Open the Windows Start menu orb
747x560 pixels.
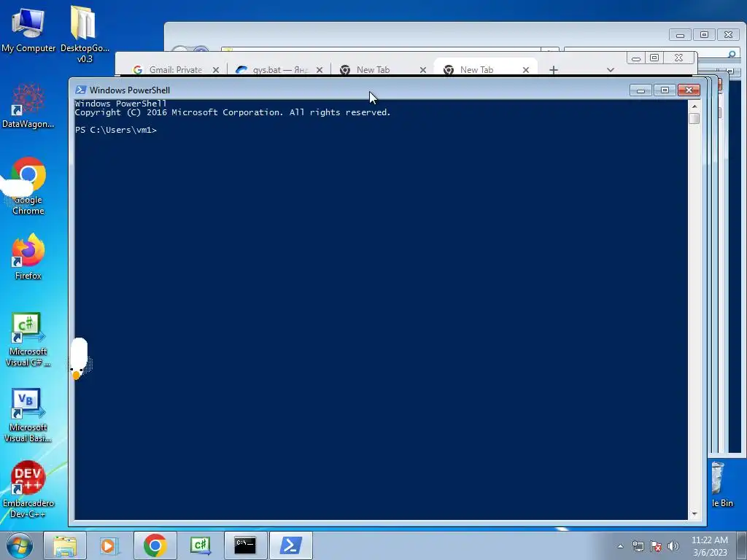point(20,545)
